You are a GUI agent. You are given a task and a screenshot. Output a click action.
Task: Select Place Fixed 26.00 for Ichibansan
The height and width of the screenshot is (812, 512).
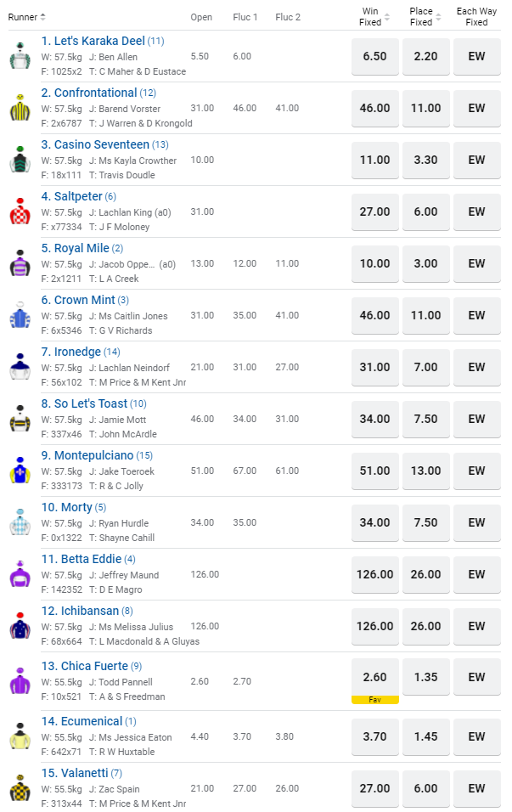(425, 626)
